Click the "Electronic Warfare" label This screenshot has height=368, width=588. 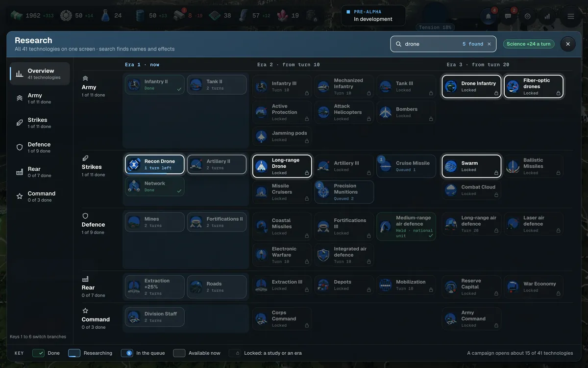[x=284, y=252]
